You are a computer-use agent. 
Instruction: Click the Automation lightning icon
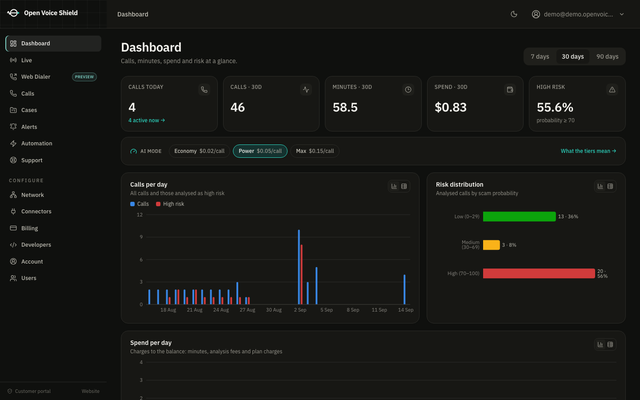click(13, 143)
